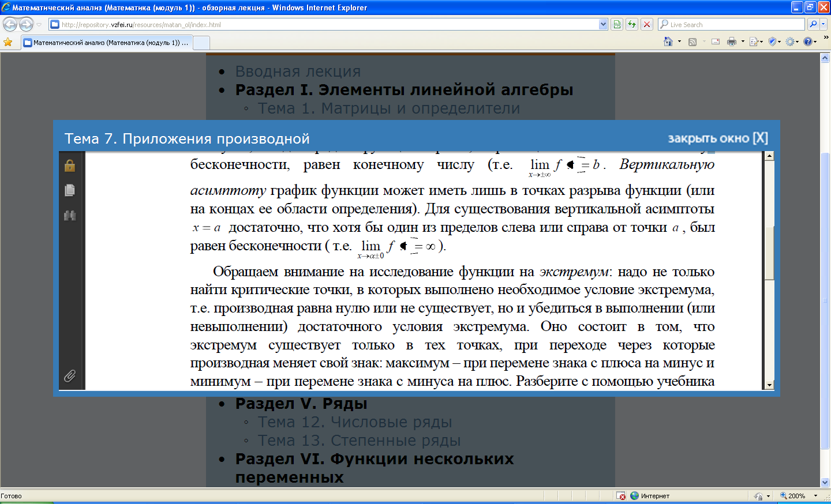Refresh the page with green arrows icon
Viewport: 831px width, 504px height.
coord(632,25)
